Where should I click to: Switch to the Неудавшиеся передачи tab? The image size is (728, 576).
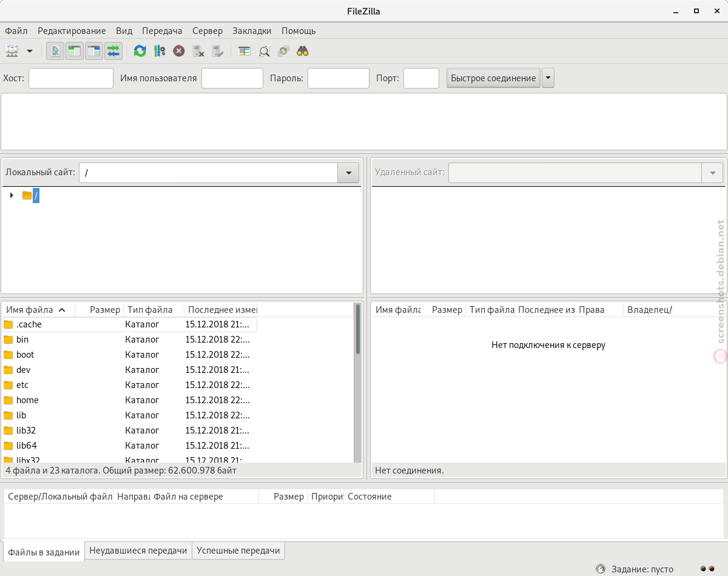click(138, 551)
